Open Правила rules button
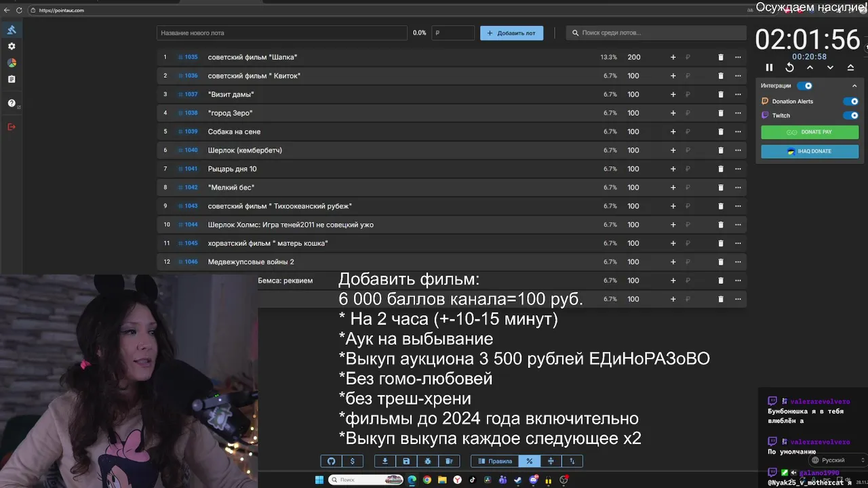 point(495,461)
